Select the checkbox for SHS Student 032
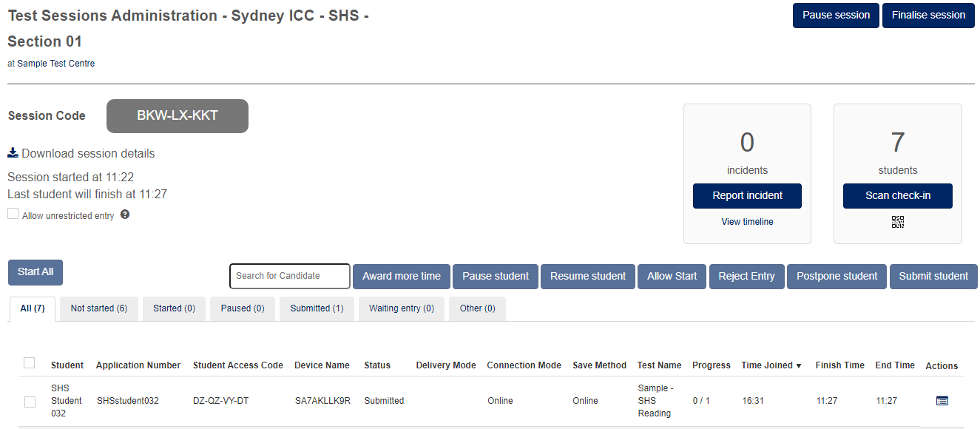The width and height of the screenshot is (980, 429). (x=30, y=402)
